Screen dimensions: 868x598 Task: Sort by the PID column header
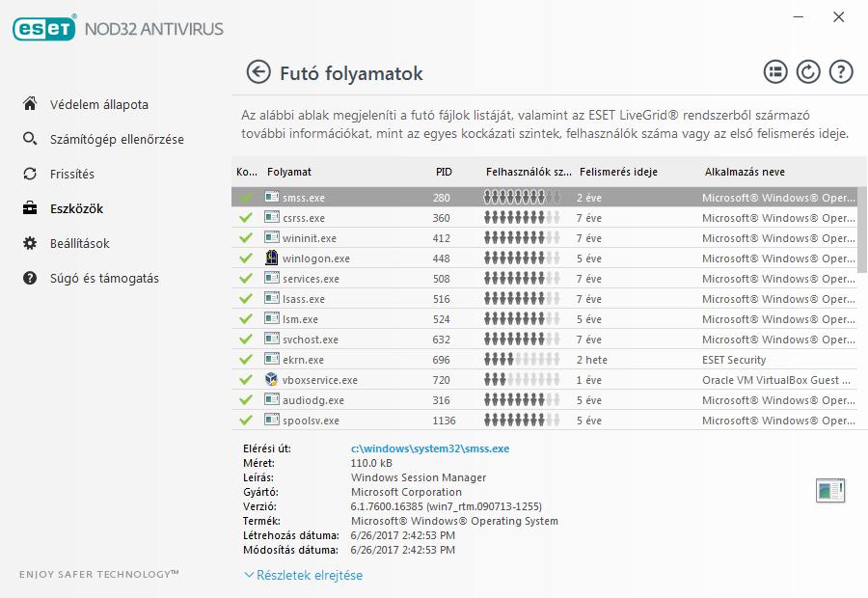444,172
